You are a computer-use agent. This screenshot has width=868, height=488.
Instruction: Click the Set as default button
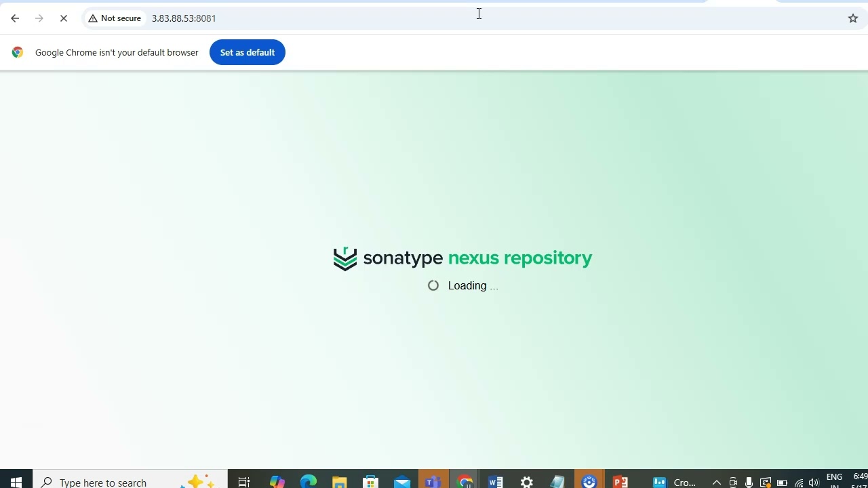[248, 52]
